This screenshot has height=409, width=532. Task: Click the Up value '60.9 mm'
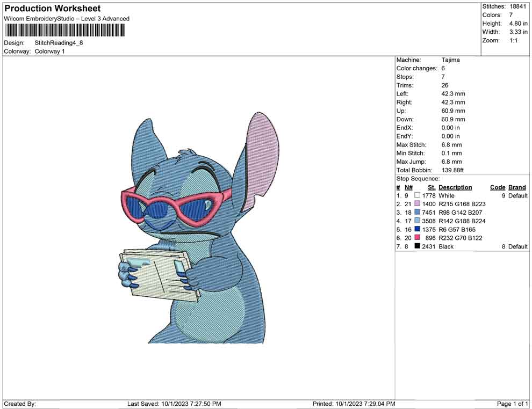tap(454, 111)
